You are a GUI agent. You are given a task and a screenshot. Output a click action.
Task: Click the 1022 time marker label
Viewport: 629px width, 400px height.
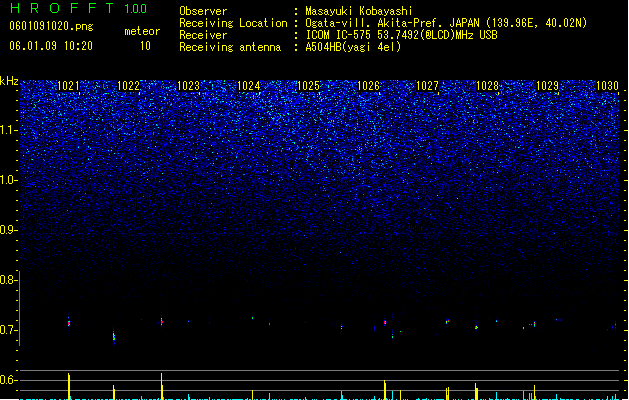click(x=128, y=86)
